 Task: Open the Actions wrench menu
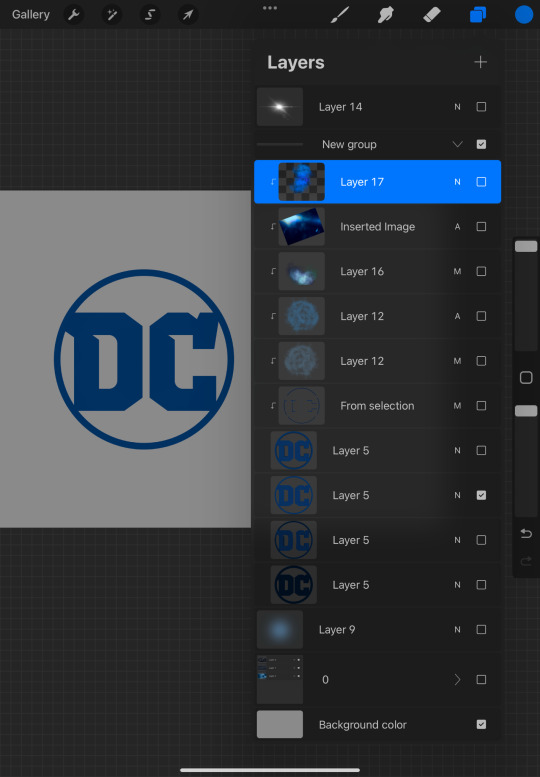(x=74, y=15)
